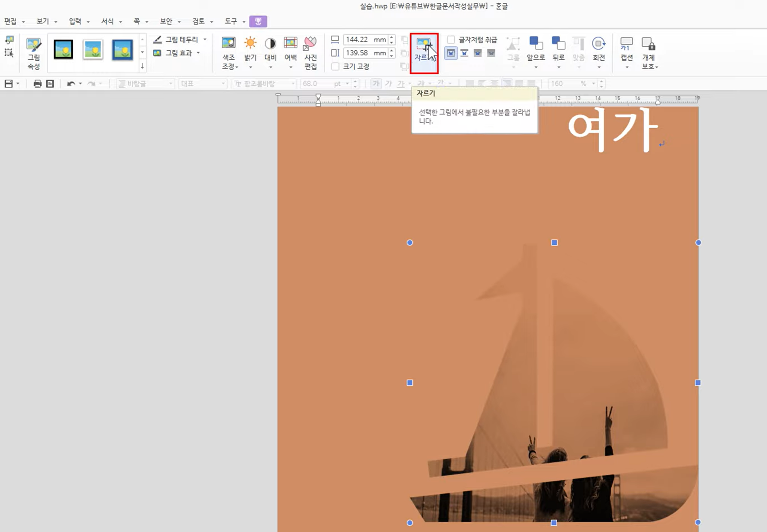This screenshot has width=767, height=532.
Task: Select the first text-wrap square layout toggle
Action: tap(451, 53)
